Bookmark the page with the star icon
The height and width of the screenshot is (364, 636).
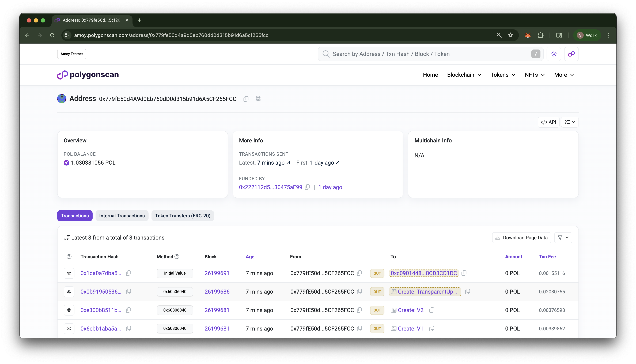pyautogui.click(x=510, y=35)
